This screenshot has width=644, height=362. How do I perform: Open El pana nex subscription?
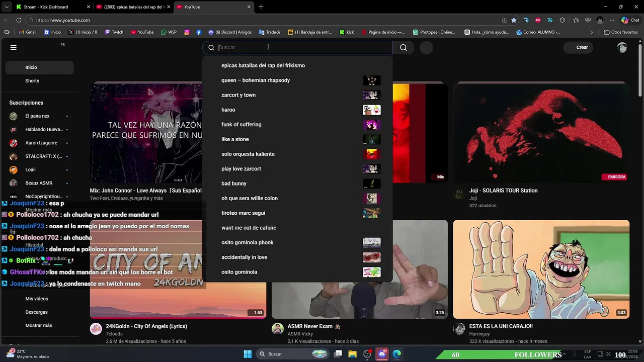coord(40,116)
